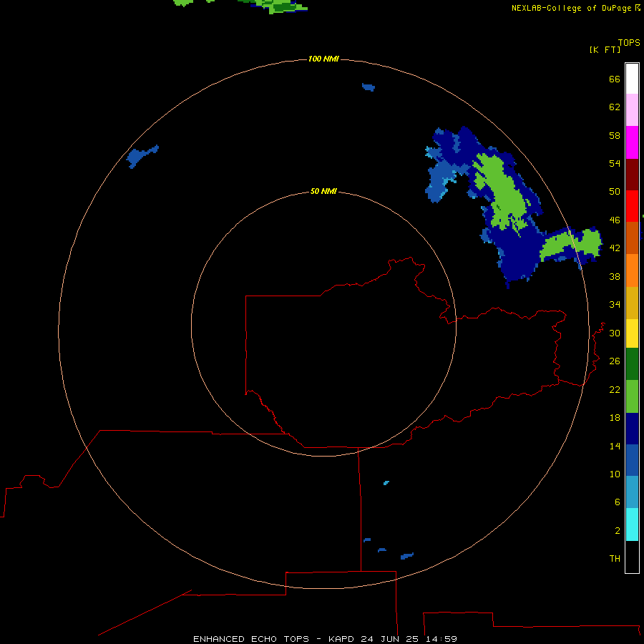
Task: Click the black TH swatch in legend
Action: coord(632,557)
